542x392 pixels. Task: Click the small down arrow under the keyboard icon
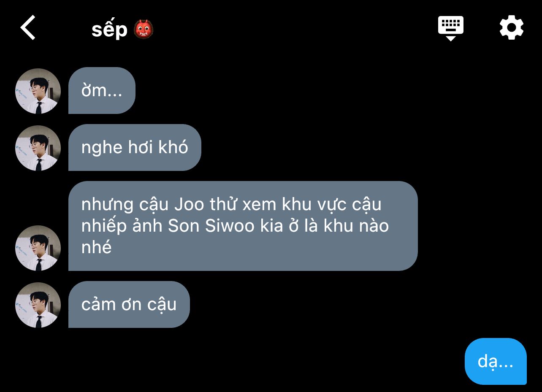tap(450, 38)
